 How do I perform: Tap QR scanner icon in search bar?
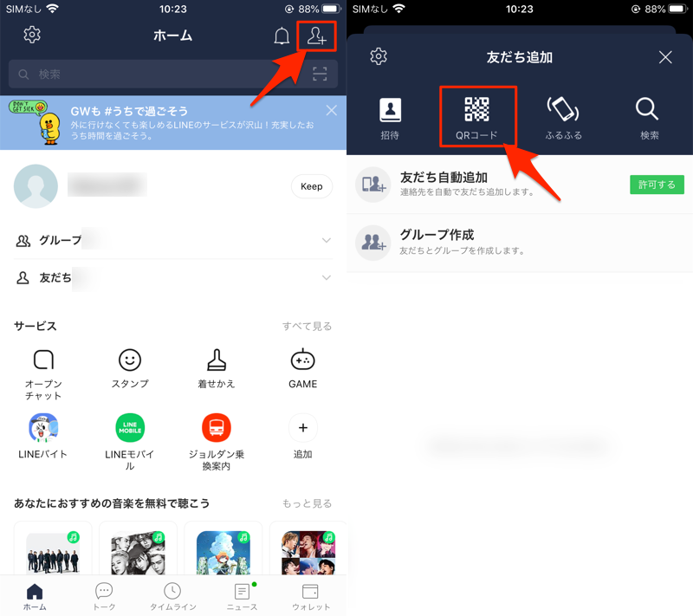point(320,75)
